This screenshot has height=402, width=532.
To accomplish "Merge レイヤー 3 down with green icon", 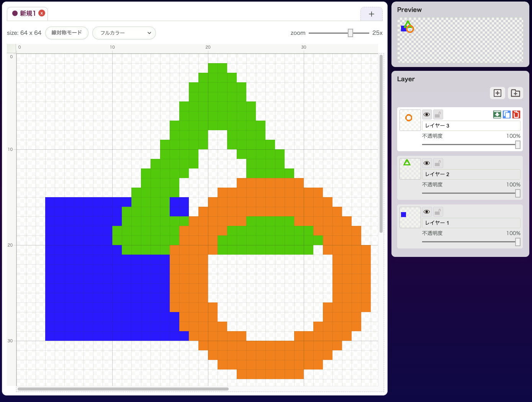I will 497,114.
